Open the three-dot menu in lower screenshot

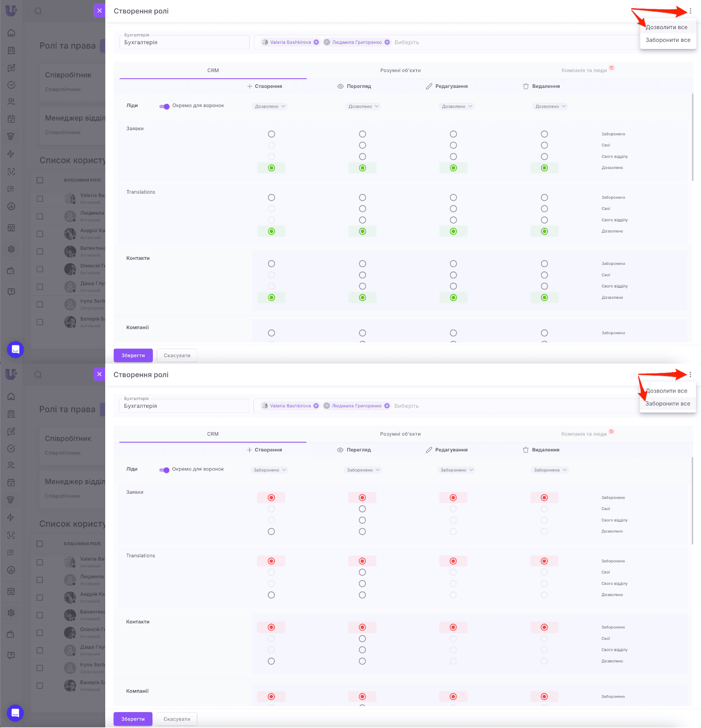click(690, 374)
